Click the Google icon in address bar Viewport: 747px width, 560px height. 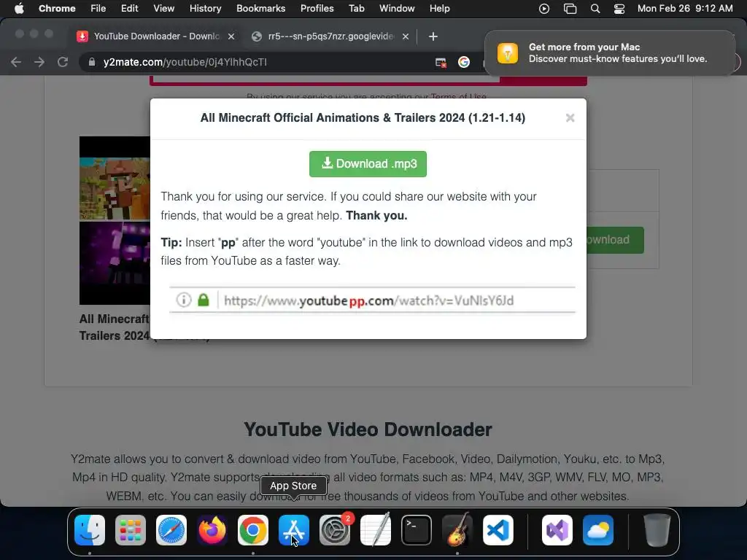[463, 62]
